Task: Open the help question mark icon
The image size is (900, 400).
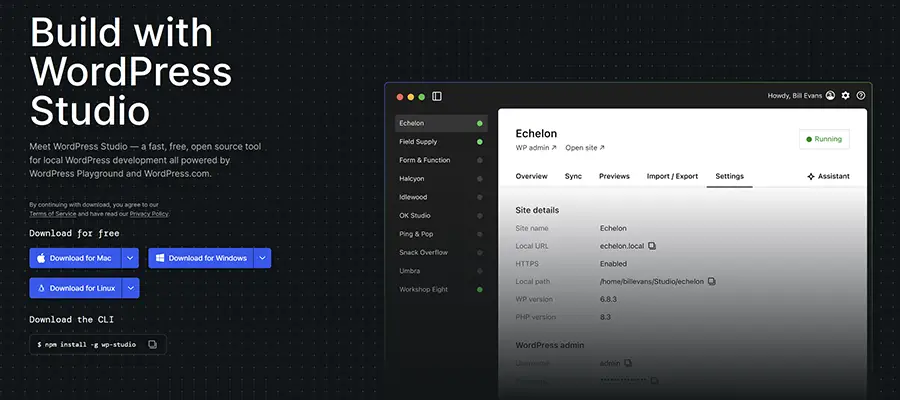Action: point(860,96)
